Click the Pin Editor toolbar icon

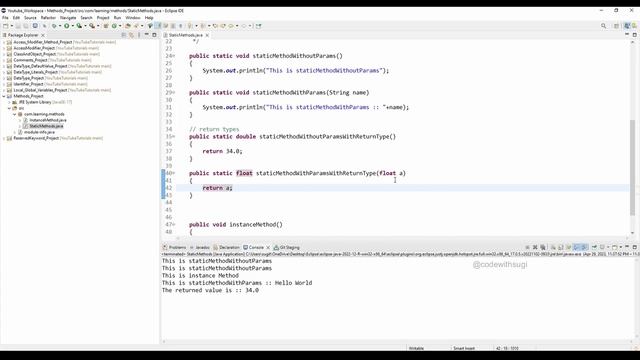click(258, 26)
